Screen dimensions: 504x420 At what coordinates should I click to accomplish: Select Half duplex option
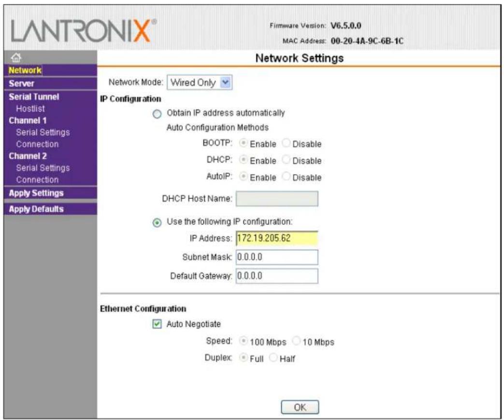[x=273, y=357]
